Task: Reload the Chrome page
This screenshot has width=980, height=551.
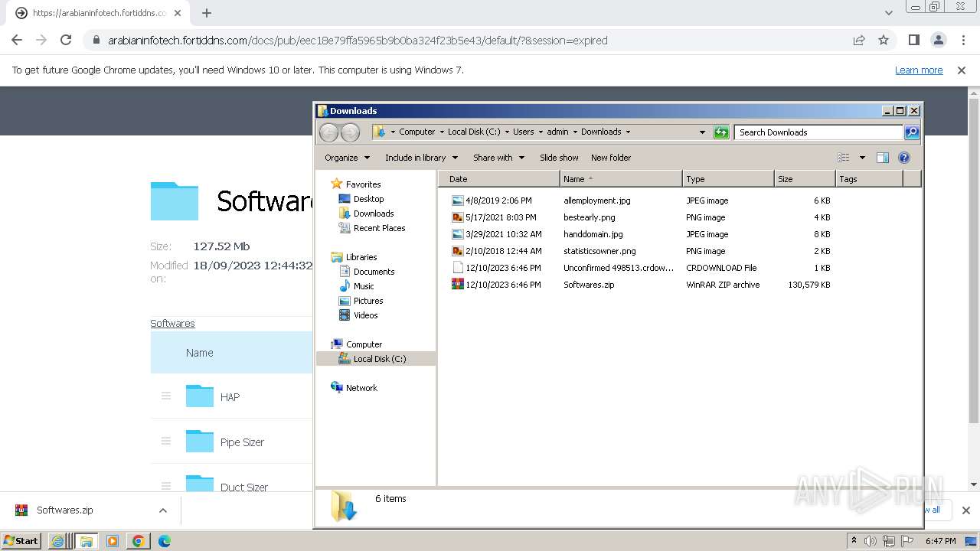Action: (x=66, y=41)
